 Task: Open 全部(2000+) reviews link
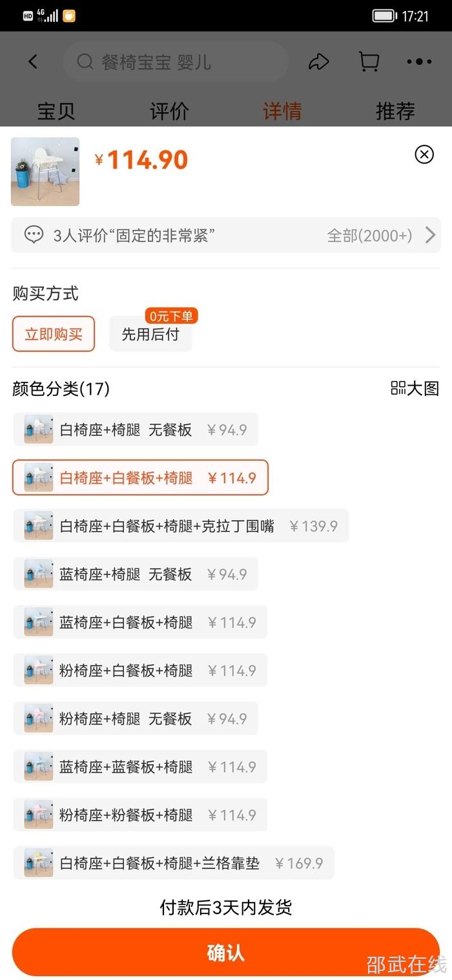(x=369, y=235)
